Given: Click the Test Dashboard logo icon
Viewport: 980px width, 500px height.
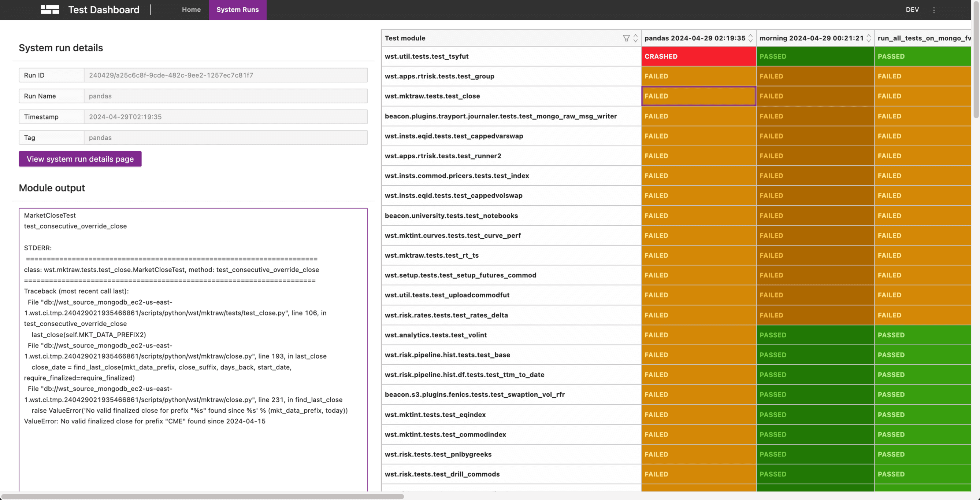Looking at the screenshot, I should (50, 10).
